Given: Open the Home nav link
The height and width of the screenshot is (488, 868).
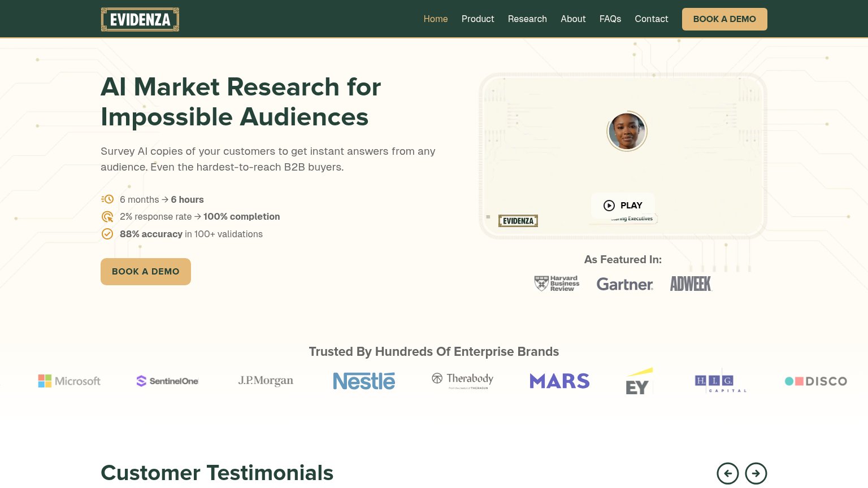Looking at the screenshot, I should pyautogui.click(x=436, y=19).
